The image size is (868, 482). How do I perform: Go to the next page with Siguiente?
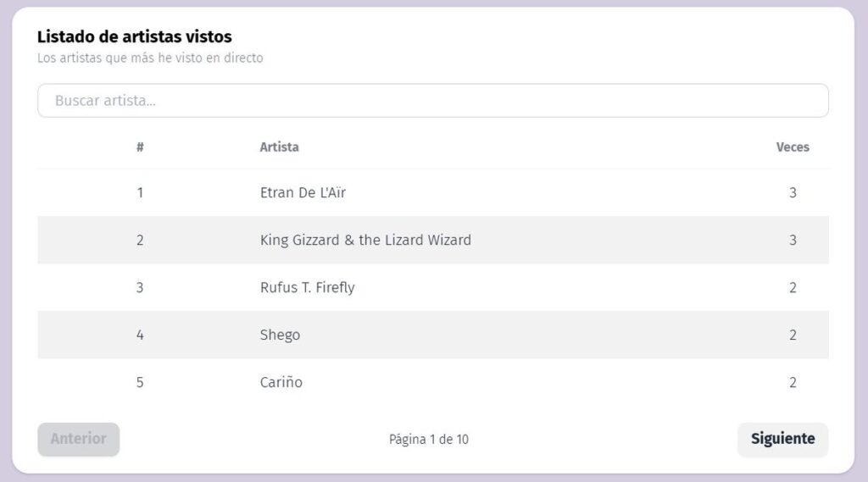click(x=782, y=439)
